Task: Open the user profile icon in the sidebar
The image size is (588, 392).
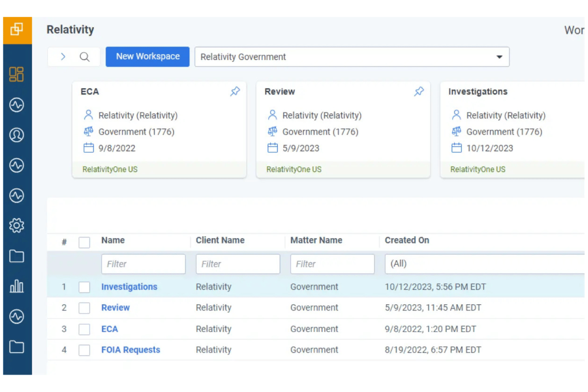Action: tap(17, 135)
